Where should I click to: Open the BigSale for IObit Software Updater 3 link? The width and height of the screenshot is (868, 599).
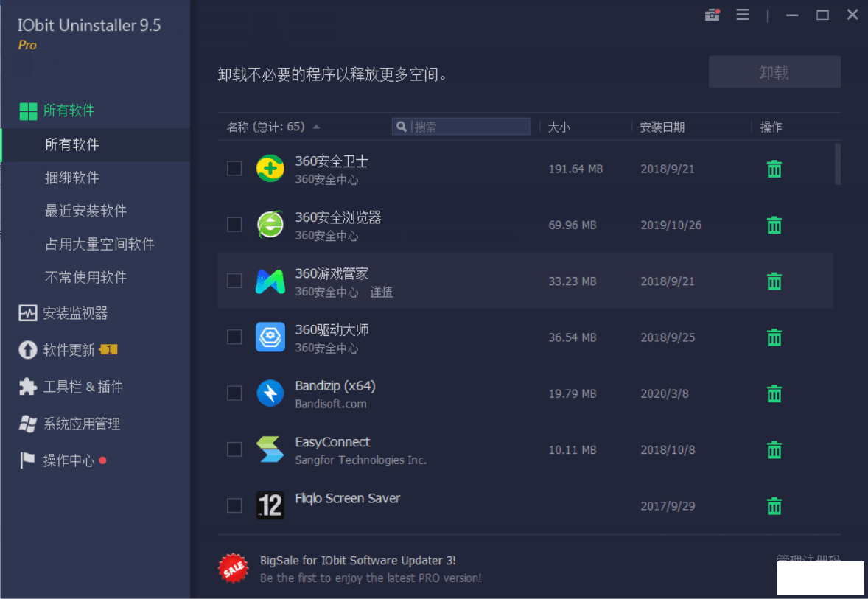click(x=357, y=560)
